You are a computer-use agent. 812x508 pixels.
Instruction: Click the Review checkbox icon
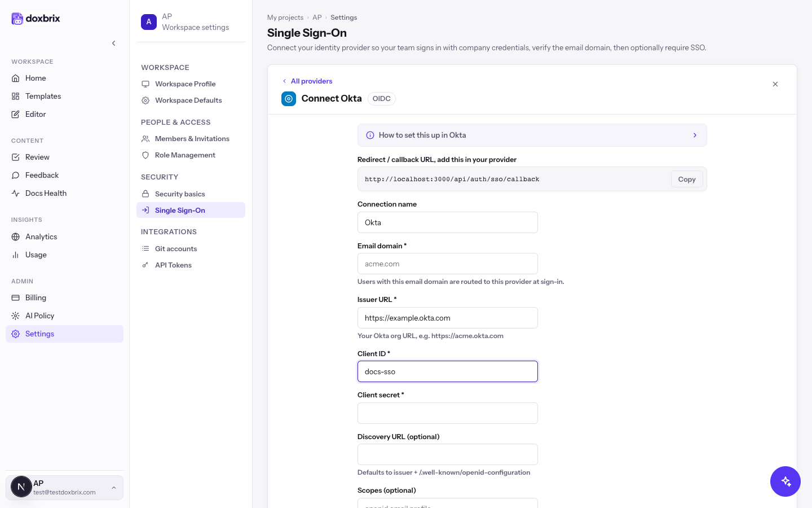click(x=16, y=157)
